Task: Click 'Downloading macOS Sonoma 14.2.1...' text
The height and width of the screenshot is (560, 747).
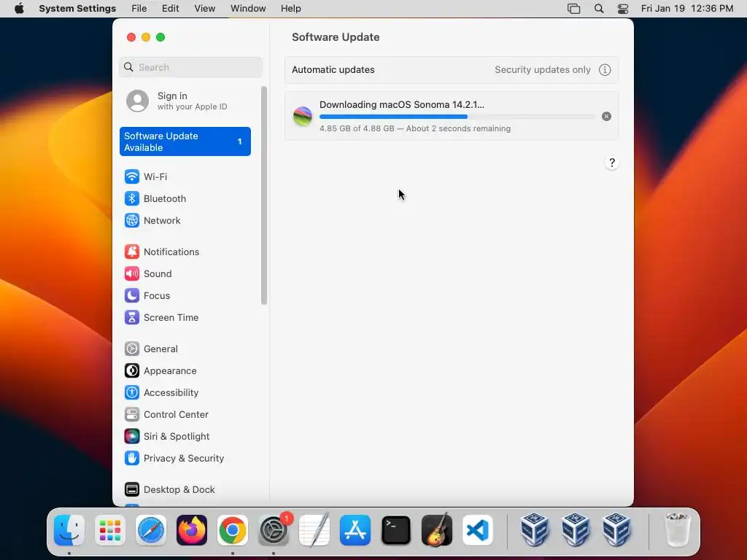Action: 402,105
